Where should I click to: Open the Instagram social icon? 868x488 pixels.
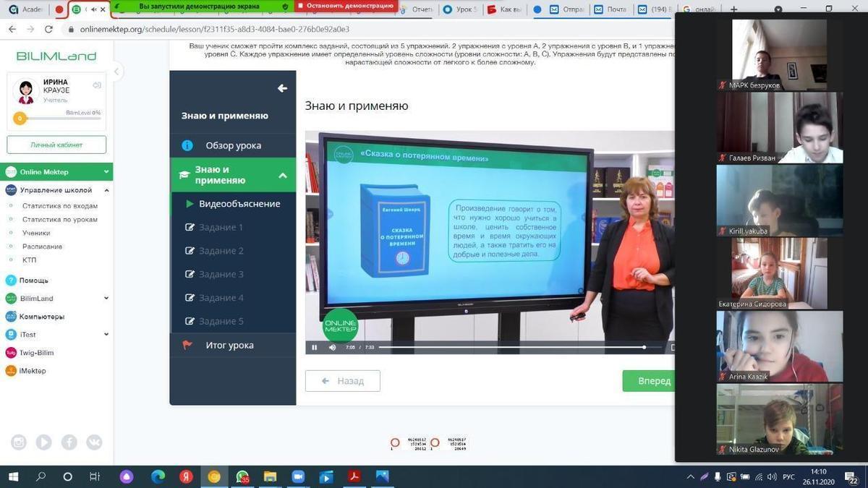(19, 442)
